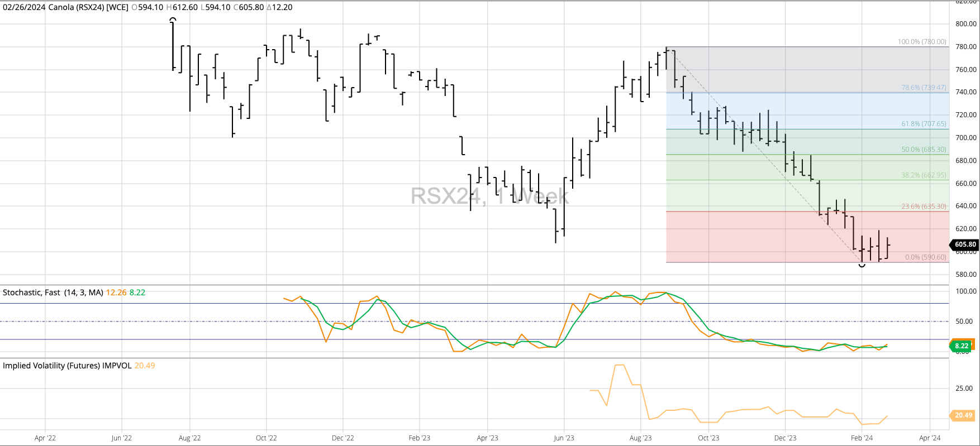Viewport: 980px width, 446px height.
Task: Click the Dec '22 date on the time axis
Action: pos(342,438)
